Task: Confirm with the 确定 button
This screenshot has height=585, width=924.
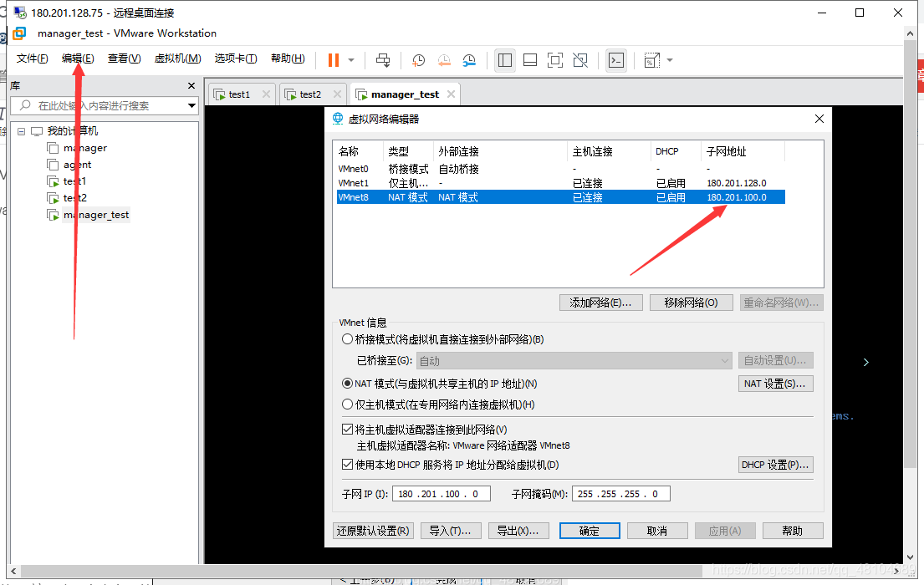Action: pyautogui.click(x=590, y=531)
